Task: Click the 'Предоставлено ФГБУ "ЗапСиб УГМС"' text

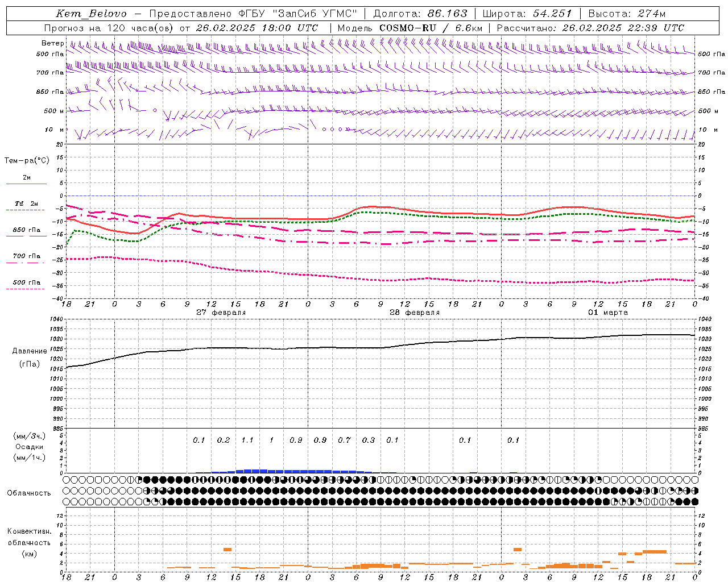Action: pos(253,14)
